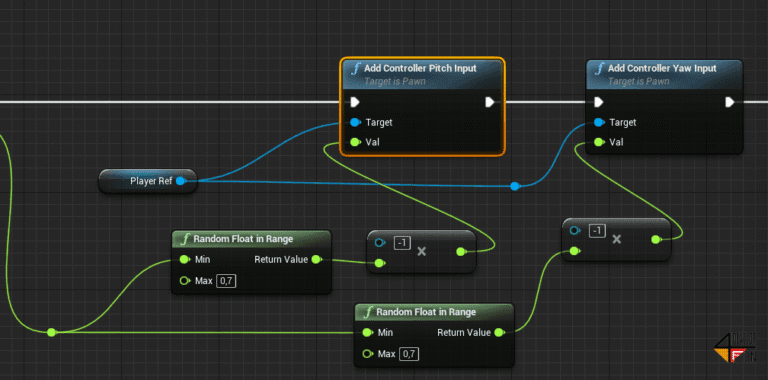Select title of Random Float in Range feeding Pitch
768x380 pixels.
(243, 239)
